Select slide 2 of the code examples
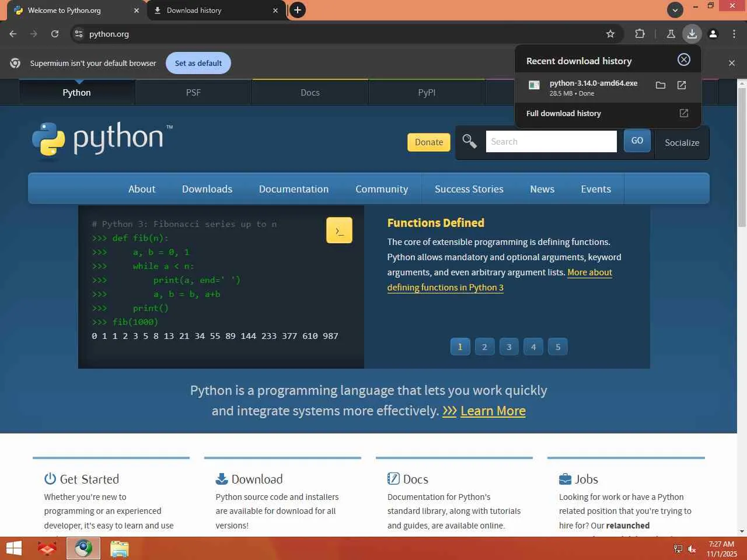Image resolution: width=747 pixels, height=560 pixels. click(x=484, y=347)
